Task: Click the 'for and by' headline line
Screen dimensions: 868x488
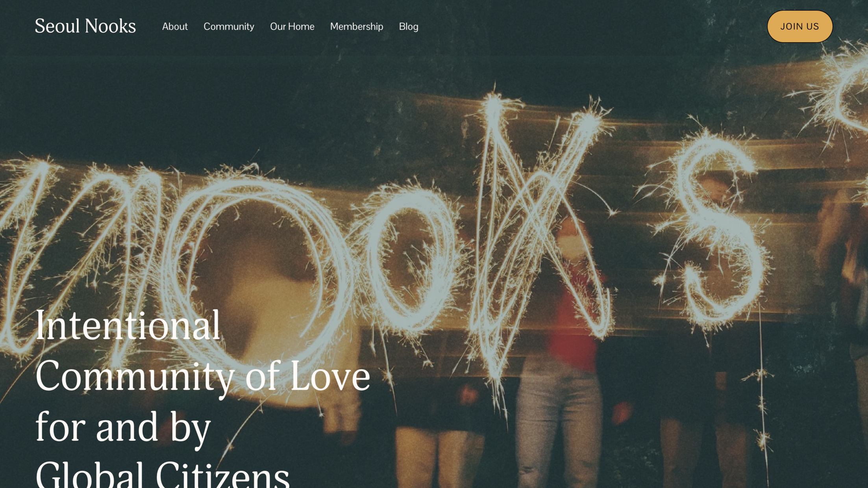Action: pyautogui.click(x=123, y=427)
